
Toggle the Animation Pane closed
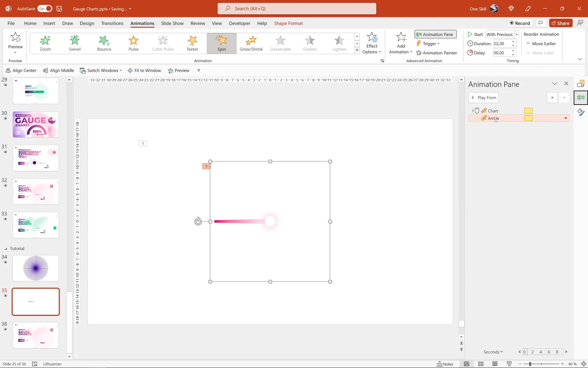coord(435,34)
